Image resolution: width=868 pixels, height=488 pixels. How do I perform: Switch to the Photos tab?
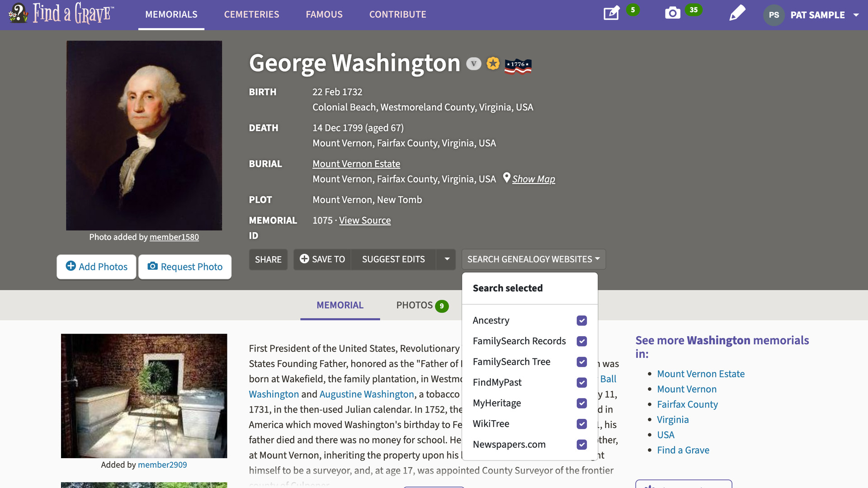pos(422,305)
